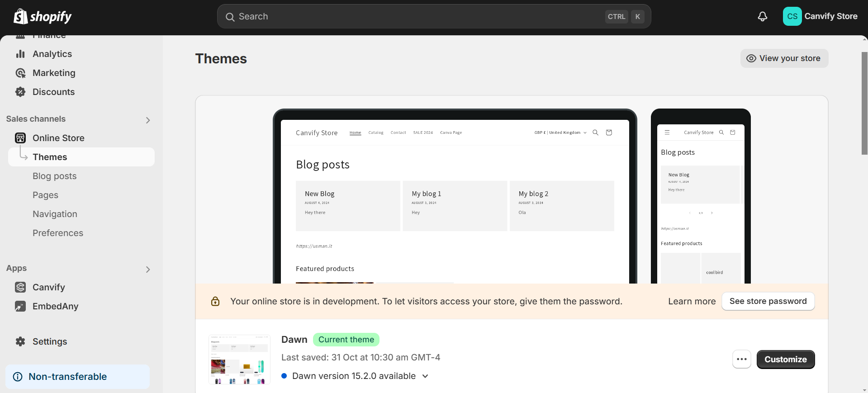Click the Home link in desktop preview
This screenshot has width=868, height=393.
pos(356,133)
